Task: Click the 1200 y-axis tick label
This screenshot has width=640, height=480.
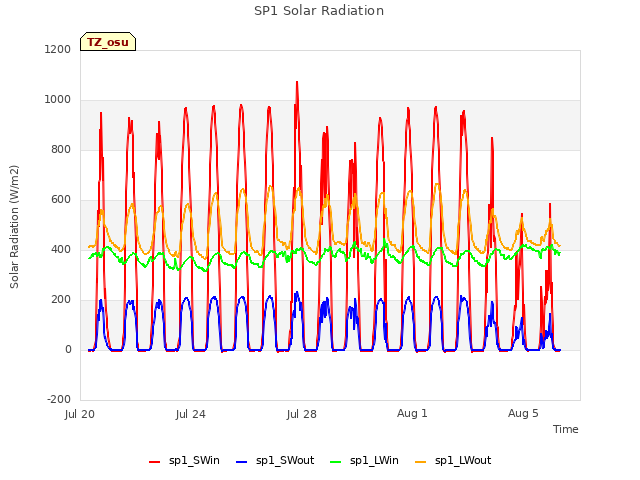Action: pyautogui.click(x=58, y=49)
